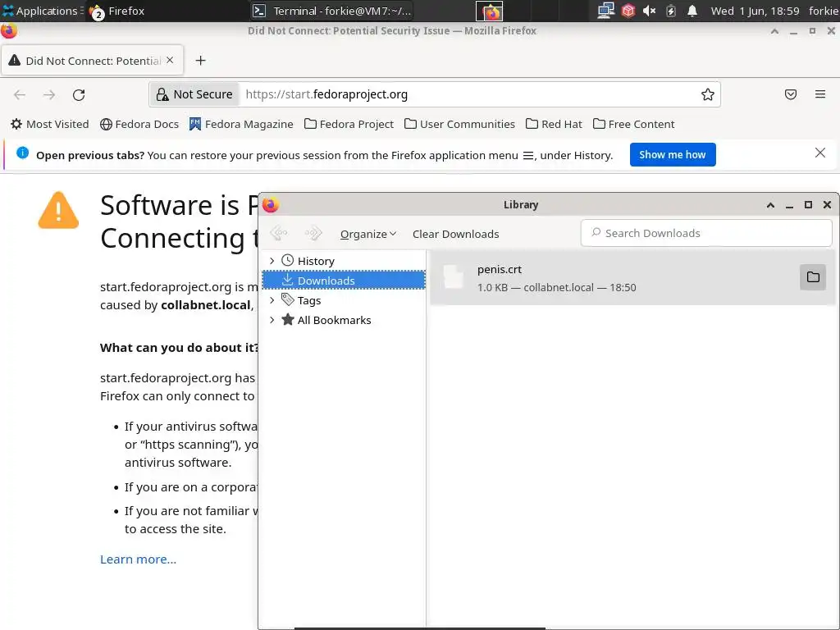840x630 pixels.
Task: Expand the All Bookmarks tree node
Action: [x=272, y=320]
